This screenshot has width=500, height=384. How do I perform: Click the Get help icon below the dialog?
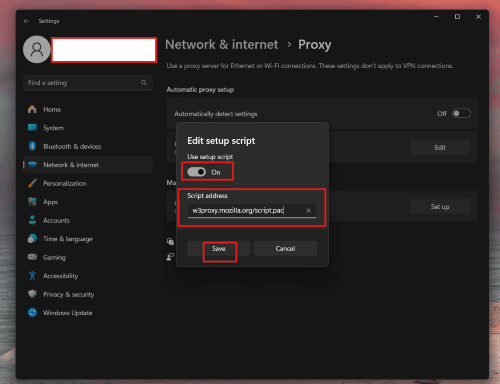click(170, 241)
